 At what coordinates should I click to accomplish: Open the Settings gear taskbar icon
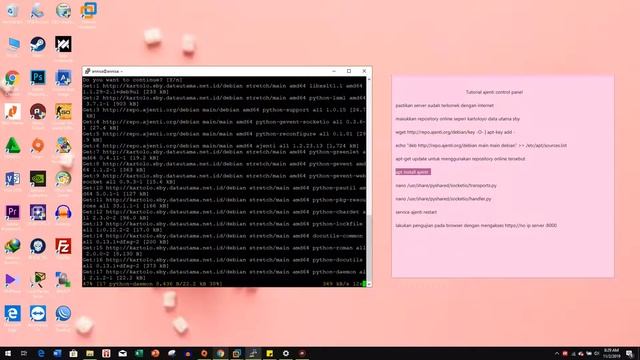[x=286, y=353]
